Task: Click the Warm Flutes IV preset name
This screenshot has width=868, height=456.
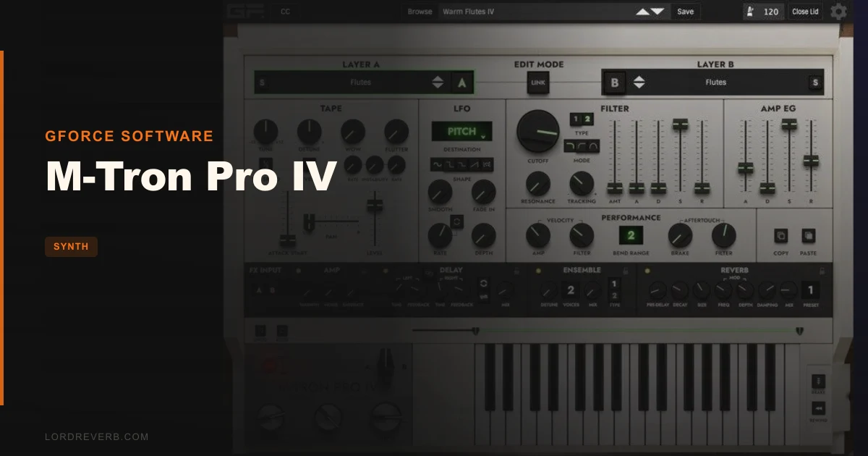Action: [468, 12]
